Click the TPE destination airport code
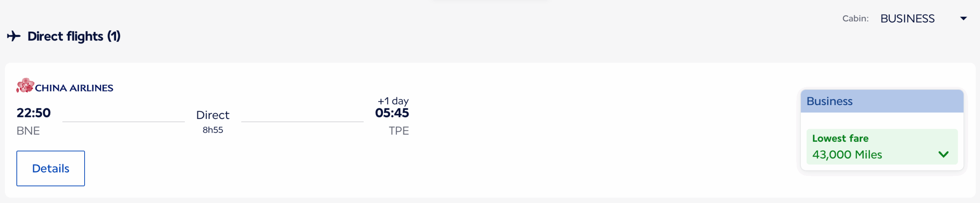This screenshot has width=980, height=203. pyautogui.click(x=399, y=131)
